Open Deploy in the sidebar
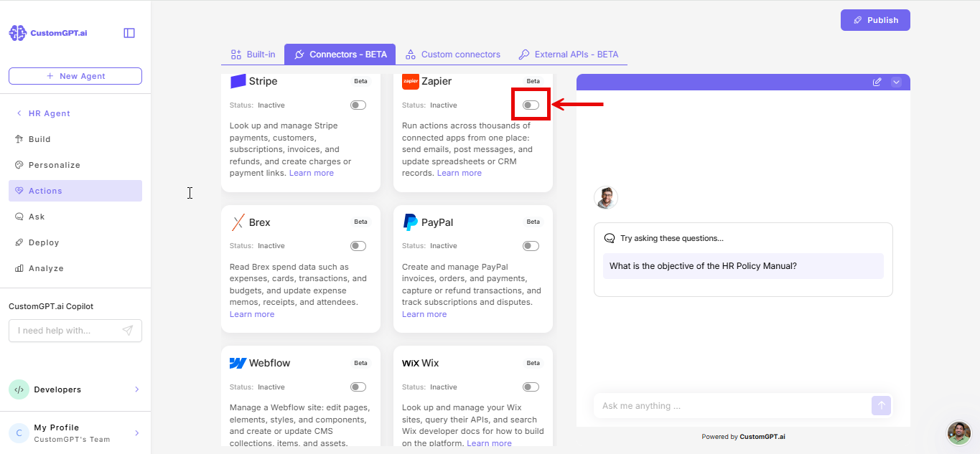This screenshot has height=454, width=980. click(x=75, y=242)
